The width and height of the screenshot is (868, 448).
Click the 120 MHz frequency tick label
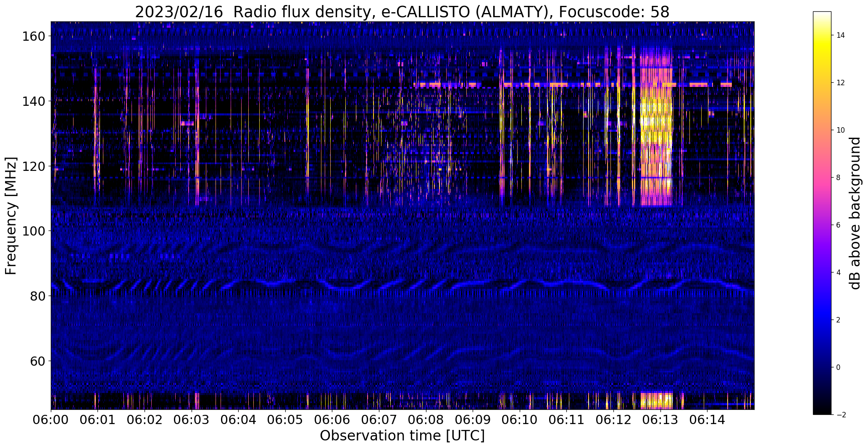tap(33, 166)
